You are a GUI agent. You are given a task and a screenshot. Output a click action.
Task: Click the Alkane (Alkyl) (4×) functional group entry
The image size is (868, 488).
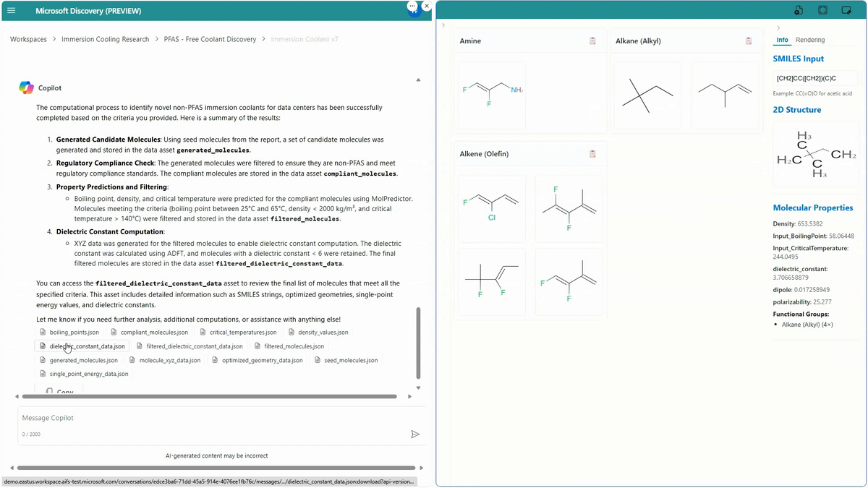pyautogui.click(x=807, y=325)
